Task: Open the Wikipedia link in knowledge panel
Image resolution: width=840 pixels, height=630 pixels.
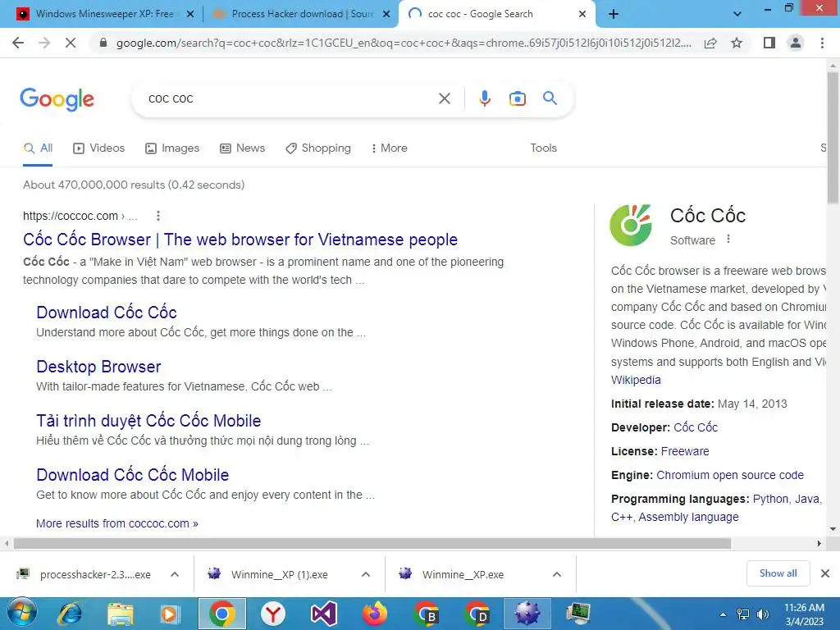Action: click(636, 380)
